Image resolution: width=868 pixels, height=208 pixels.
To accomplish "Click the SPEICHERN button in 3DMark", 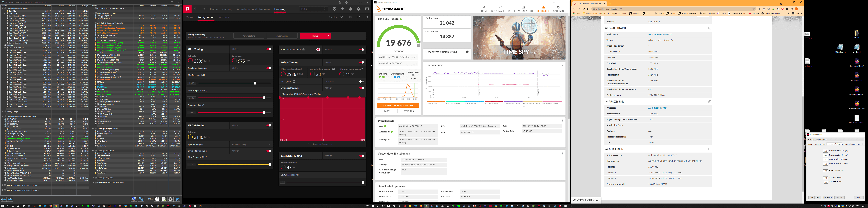I will 409,111.
